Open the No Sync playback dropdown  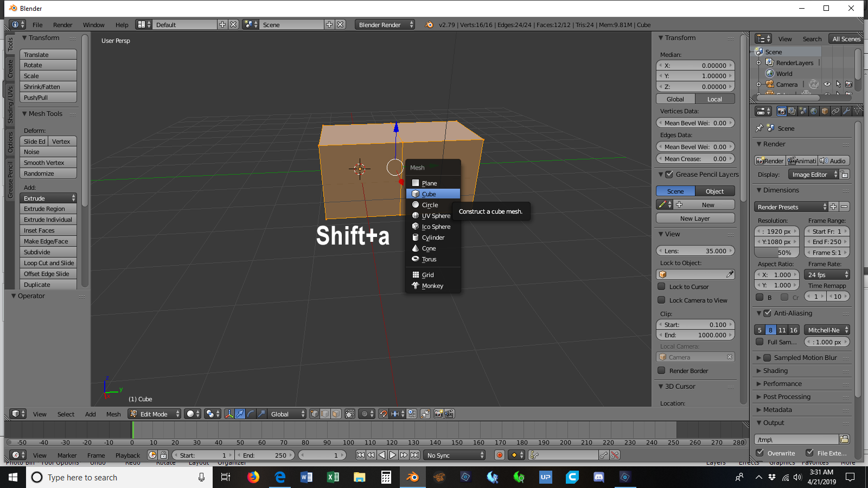point(455,455)
